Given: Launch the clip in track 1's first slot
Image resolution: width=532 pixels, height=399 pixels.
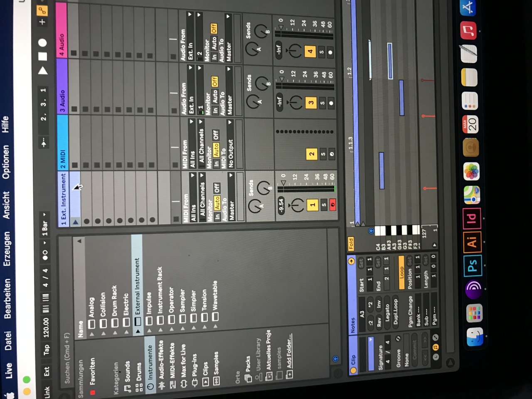Looking at the screenshot, I should [75, 222].
